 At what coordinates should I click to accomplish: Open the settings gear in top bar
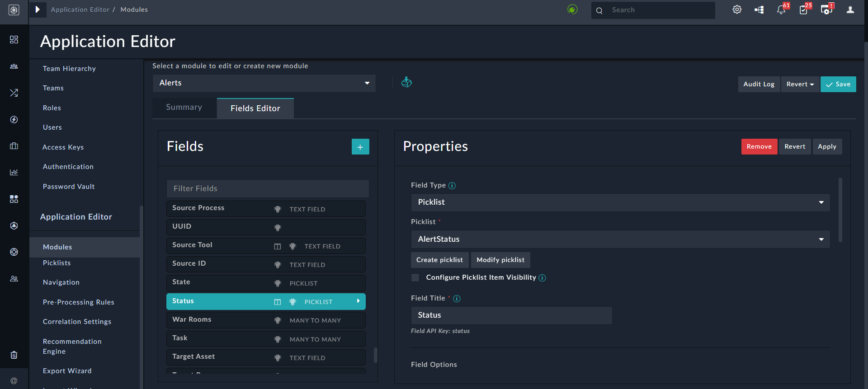(x=737, y=9)
